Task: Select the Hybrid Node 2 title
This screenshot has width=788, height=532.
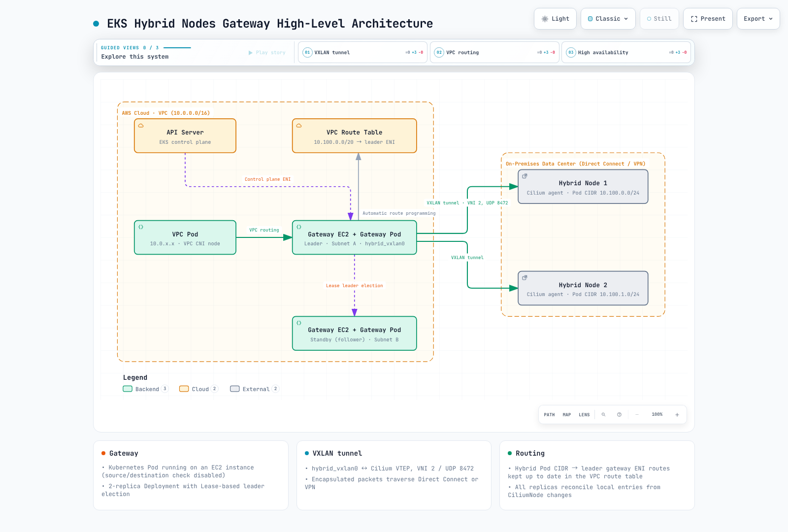Action: [x=583, y=285]
